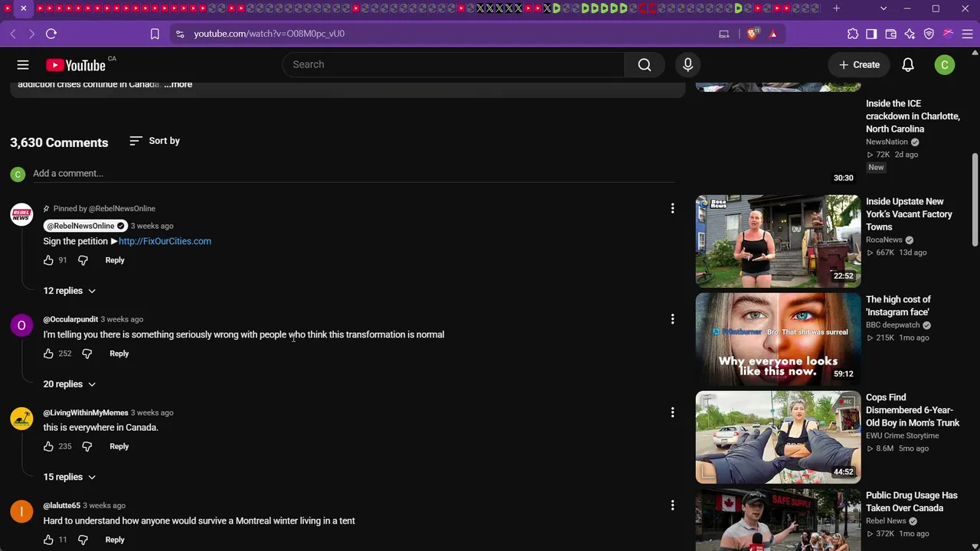This screenshot has height=551, width=980.
Task: Reply to the lalutte65 comment
Action: point(115,540)
